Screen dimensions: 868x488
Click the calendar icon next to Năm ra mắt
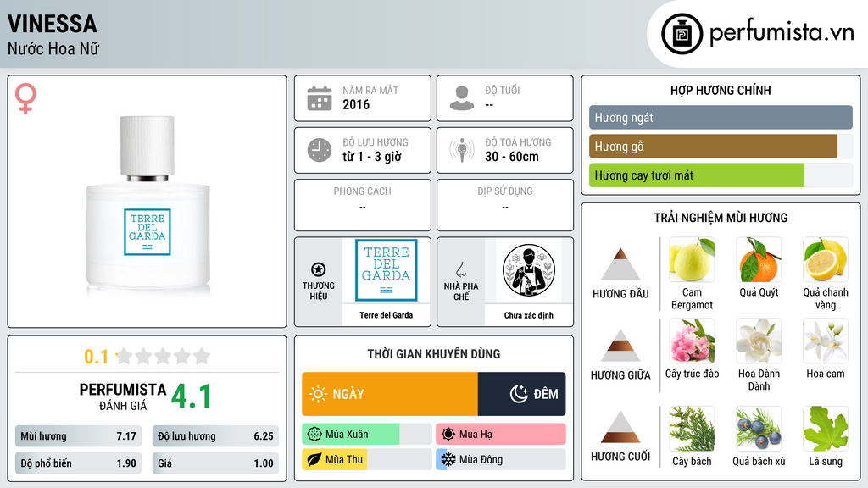pos(320,98)
